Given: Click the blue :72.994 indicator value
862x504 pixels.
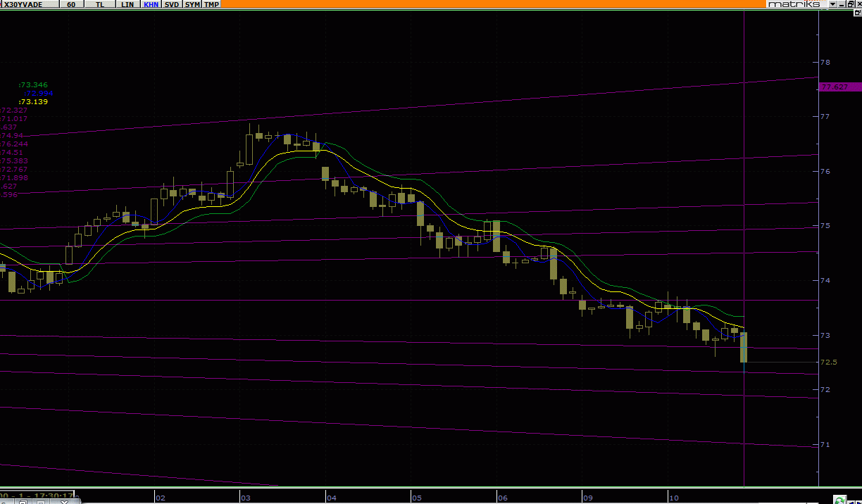Looking at the screenshot, I should tap(38, 93).
